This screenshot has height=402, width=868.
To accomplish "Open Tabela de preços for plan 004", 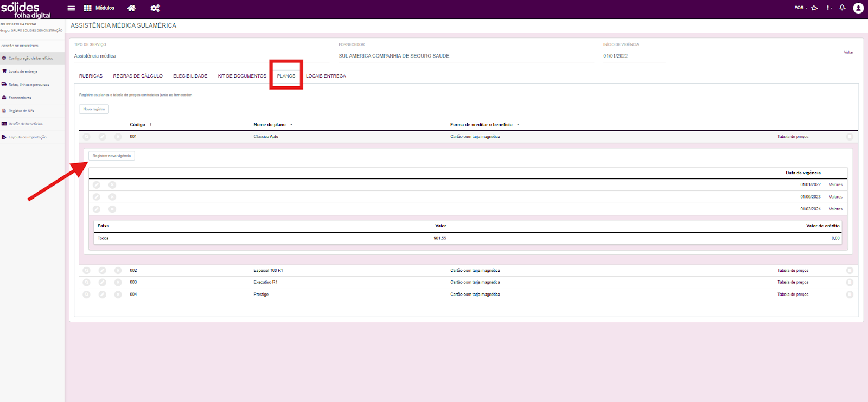I will pyautogui.click(x=793, y=295).
